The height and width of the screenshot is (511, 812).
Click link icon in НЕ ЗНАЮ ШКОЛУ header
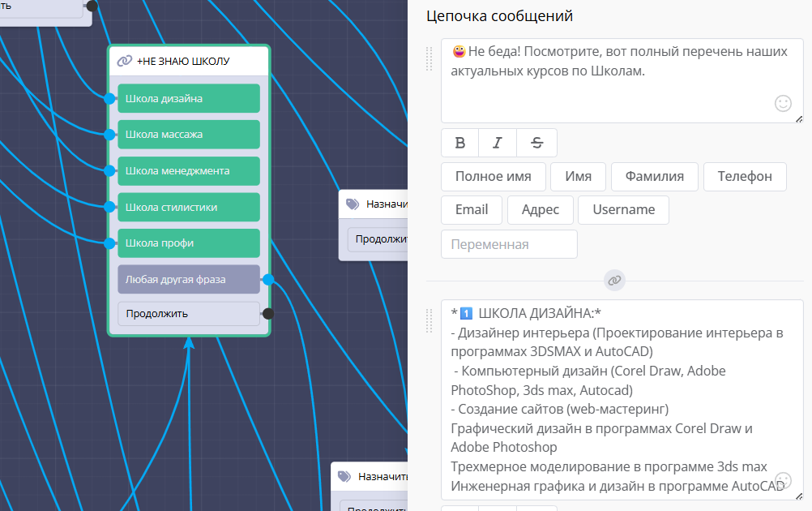124,61
